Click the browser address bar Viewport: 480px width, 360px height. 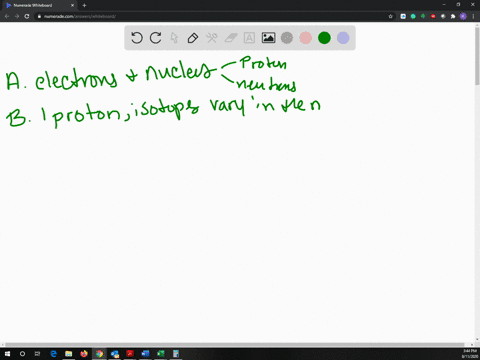pyautogui.click(x=213, y=16)
